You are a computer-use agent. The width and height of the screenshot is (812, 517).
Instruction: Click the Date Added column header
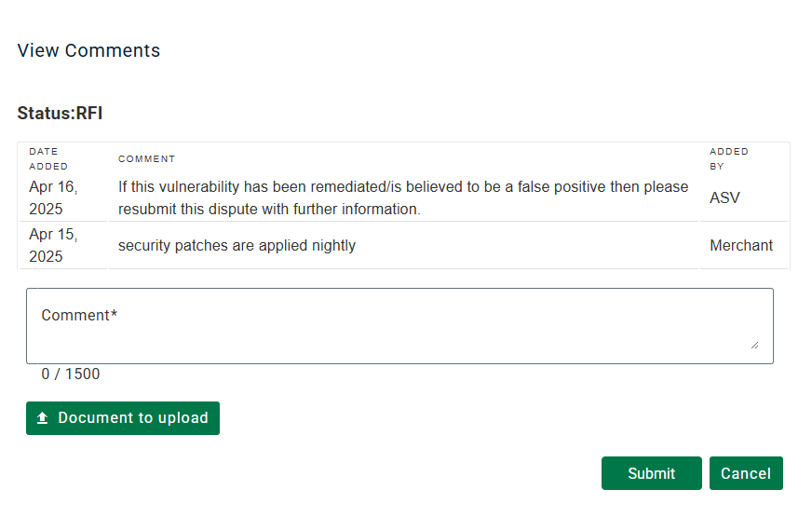44,158
